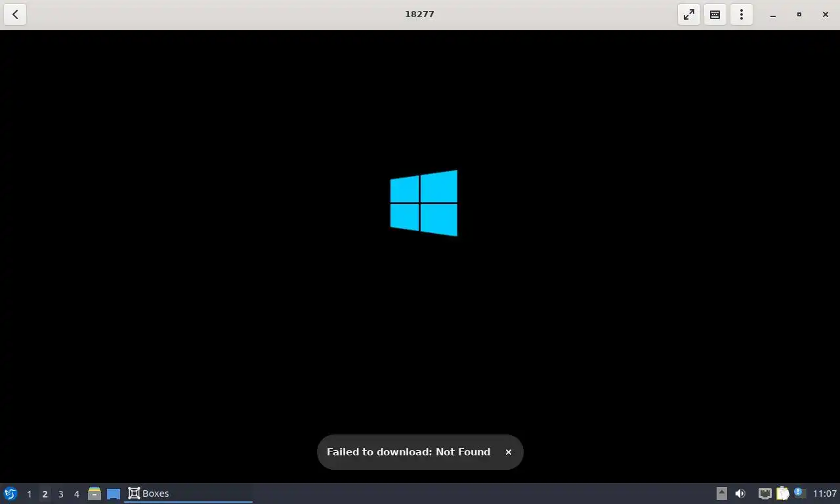Click the show desktop panel icon
Screen dimensions: 840x504
[114, 493]
